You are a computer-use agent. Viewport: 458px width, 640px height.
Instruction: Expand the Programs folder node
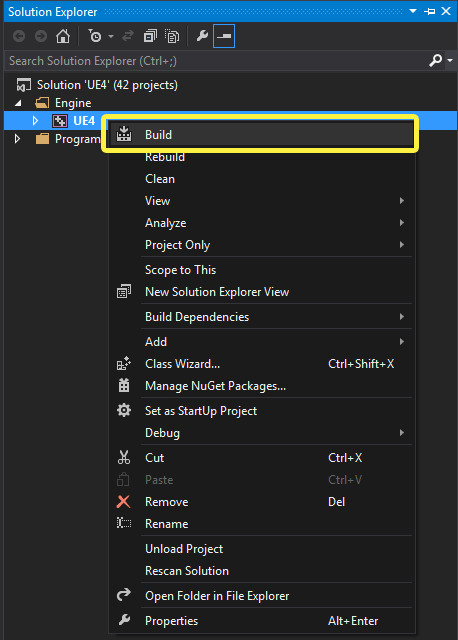click(x=18, y=139)
